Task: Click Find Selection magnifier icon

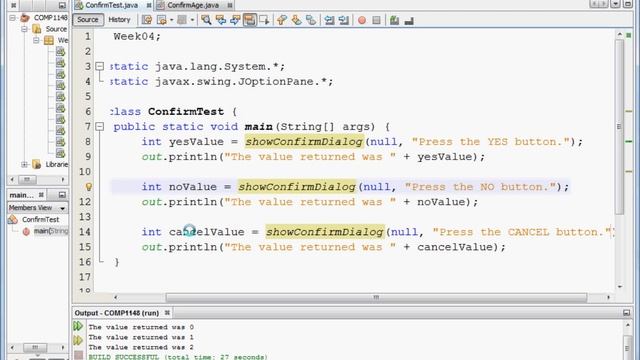Action: pos(206,20)
